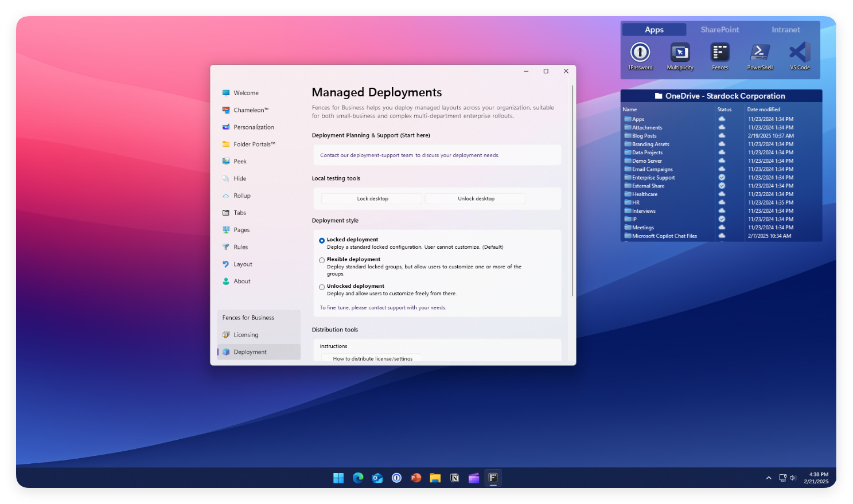
Task: Select the Email Campaigns folder
Action: pyautogui.click(x=648, y=169)
